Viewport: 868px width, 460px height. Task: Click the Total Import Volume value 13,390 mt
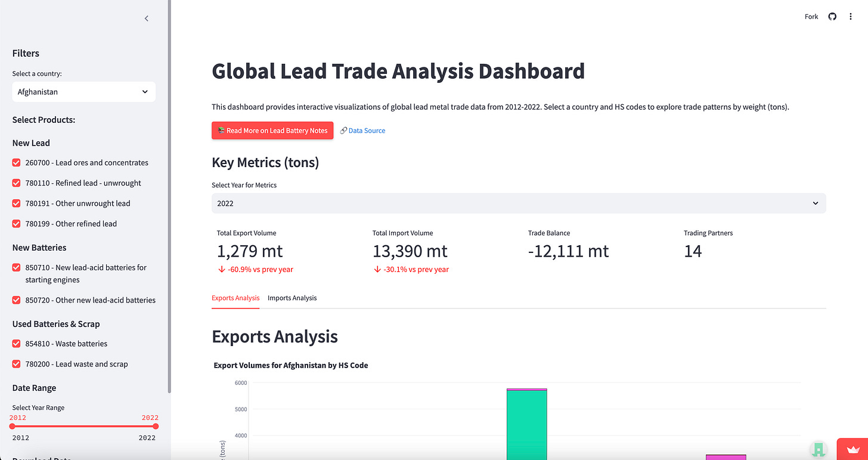click(x=410, y=251)
